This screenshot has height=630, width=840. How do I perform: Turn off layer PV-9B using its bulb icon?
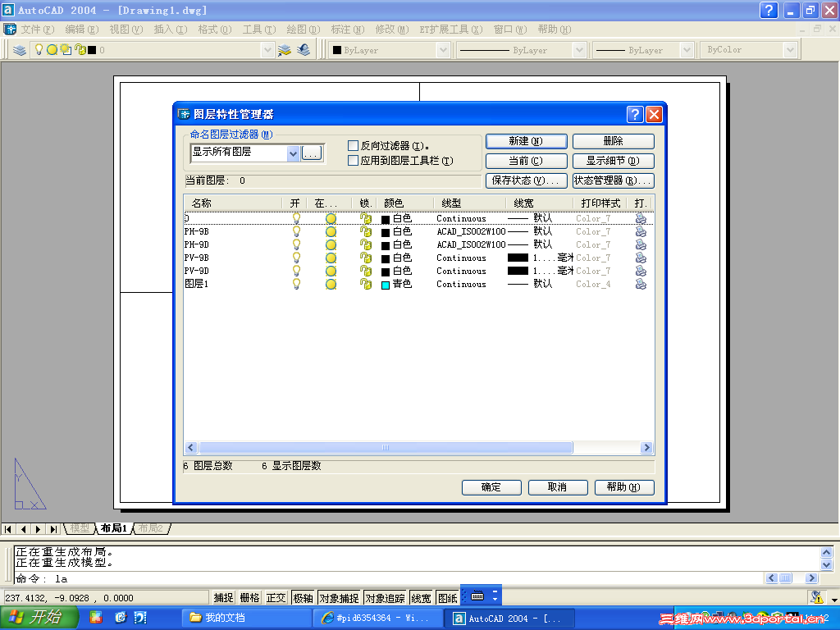click(296, 258)
